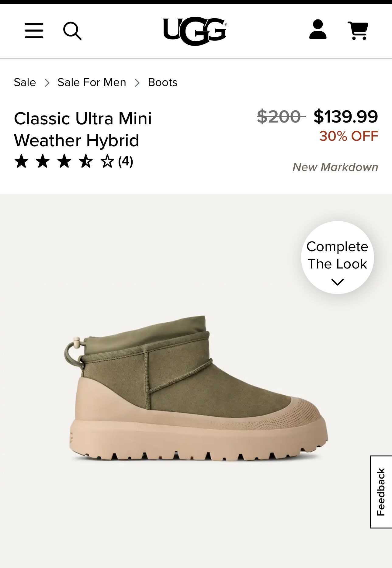392x568 pixels.
Task: Click the New Markdown label
Action: coord(335,167)
